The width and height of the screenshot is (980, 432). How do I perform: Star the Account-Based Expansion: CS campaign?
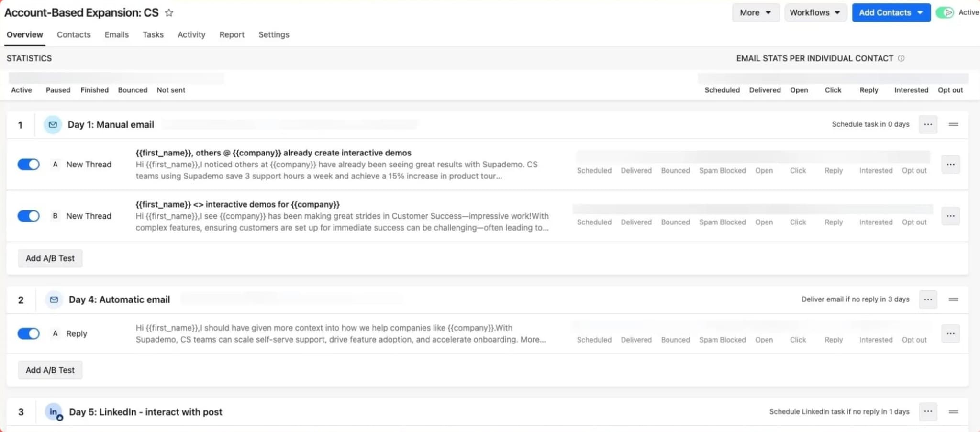pos(168,12)
